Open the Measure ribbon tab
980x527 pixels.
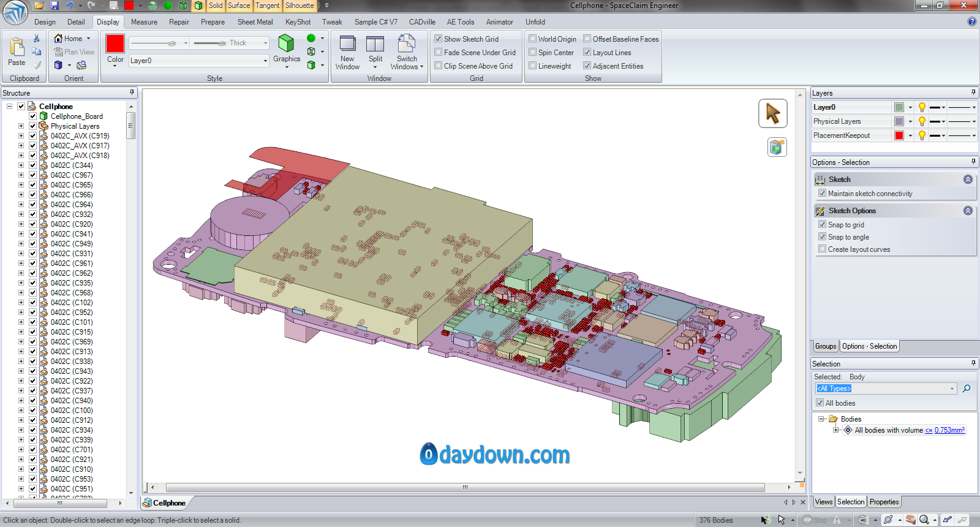[x=144, y=22]
